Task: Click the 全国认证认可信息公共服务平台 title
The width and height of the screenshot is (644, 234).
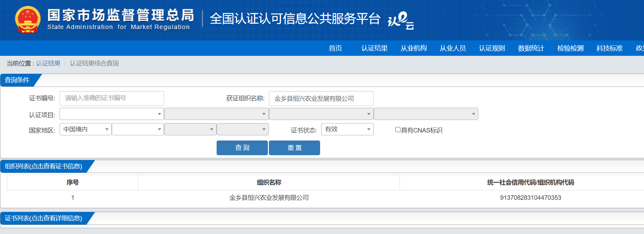Action: (x=295, y=19)
